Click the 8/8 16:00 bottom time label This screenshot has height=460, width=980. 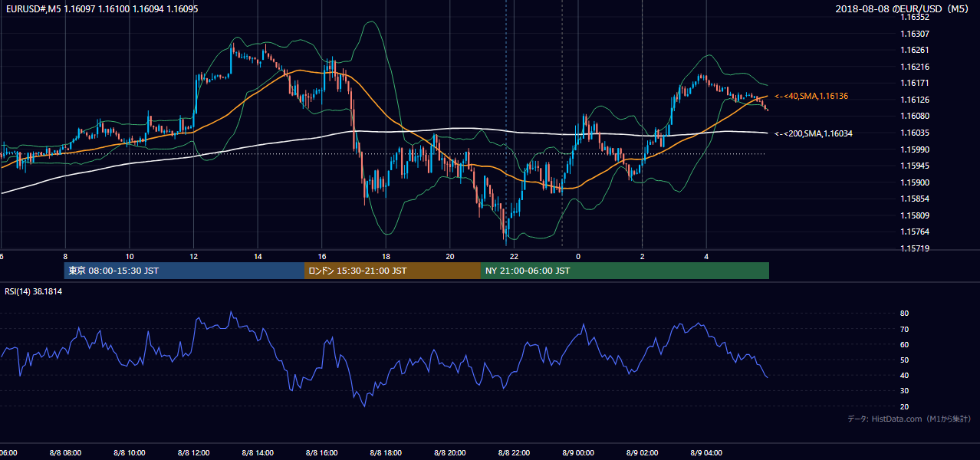(322, 452)
